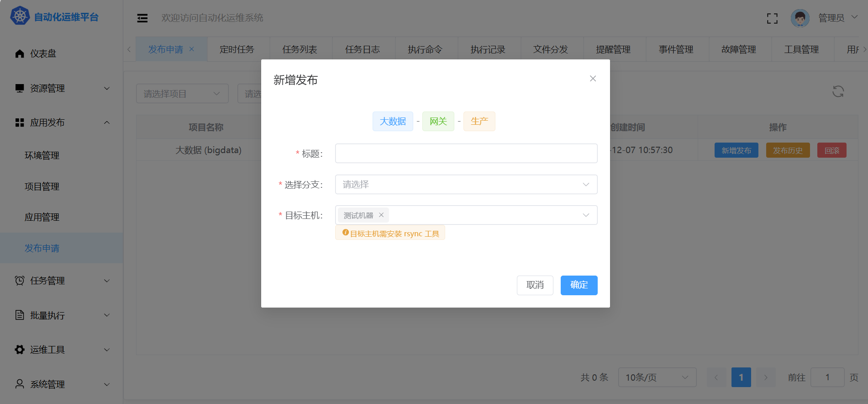Screen dimensions: 868x404
Task: Click the hamburger menu collapse icon
Action: [x=142, y=18]
